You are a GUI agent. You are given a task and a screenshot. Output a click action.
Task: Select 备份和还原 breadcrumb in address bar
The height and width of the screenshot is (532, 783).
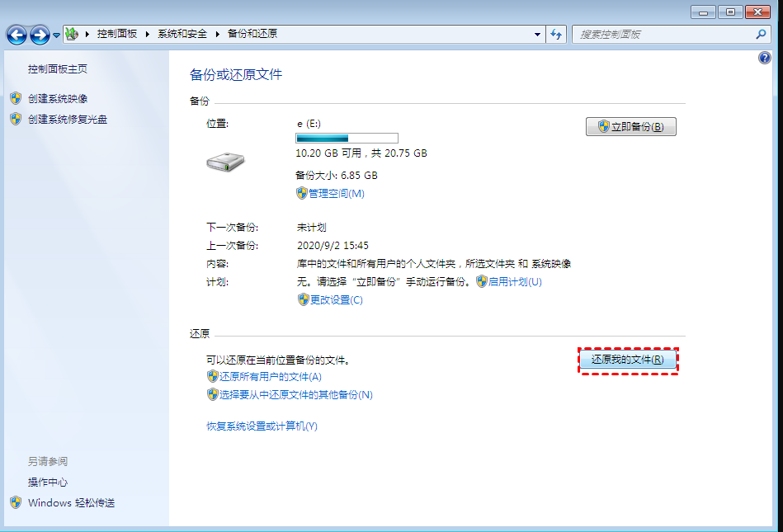(252, 34)
